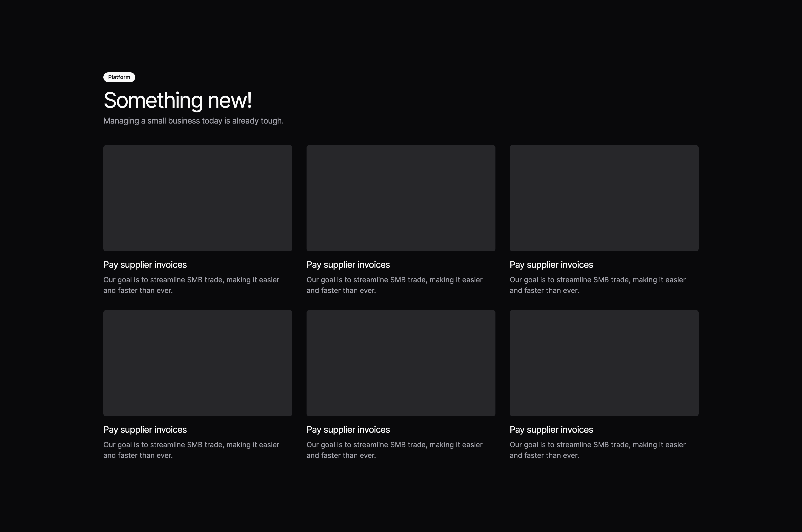This screenshot has height=532, width=802.
Task: Open the top-right card image placeholder
Action: click(604, 198)
